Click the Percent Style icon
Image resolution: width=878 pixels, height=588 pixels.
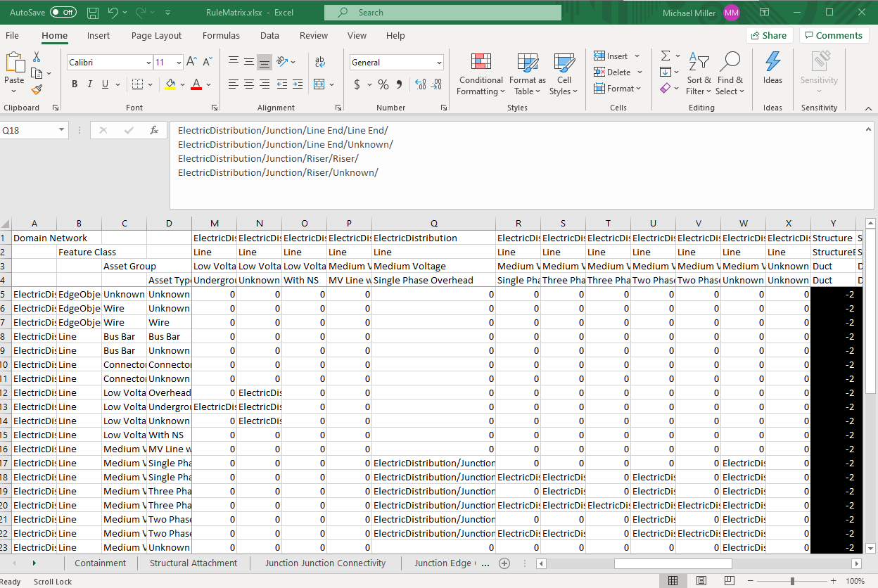[x=383, y=84]
